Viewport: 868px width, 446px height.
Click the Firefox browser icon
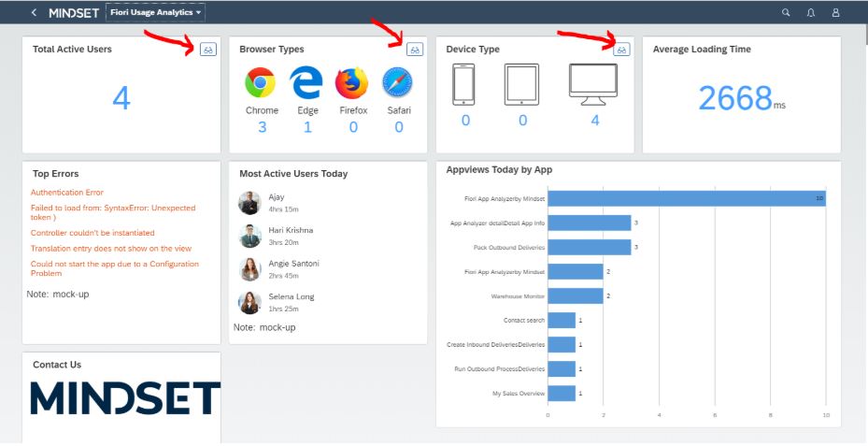[x=352, y=82]
